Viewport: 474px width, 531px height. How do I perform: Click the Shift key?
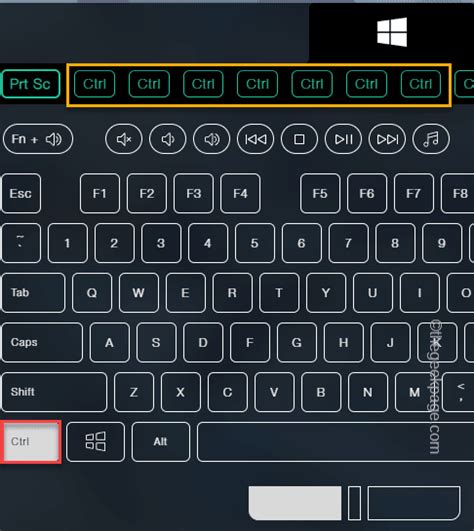[x=55, y=392]
